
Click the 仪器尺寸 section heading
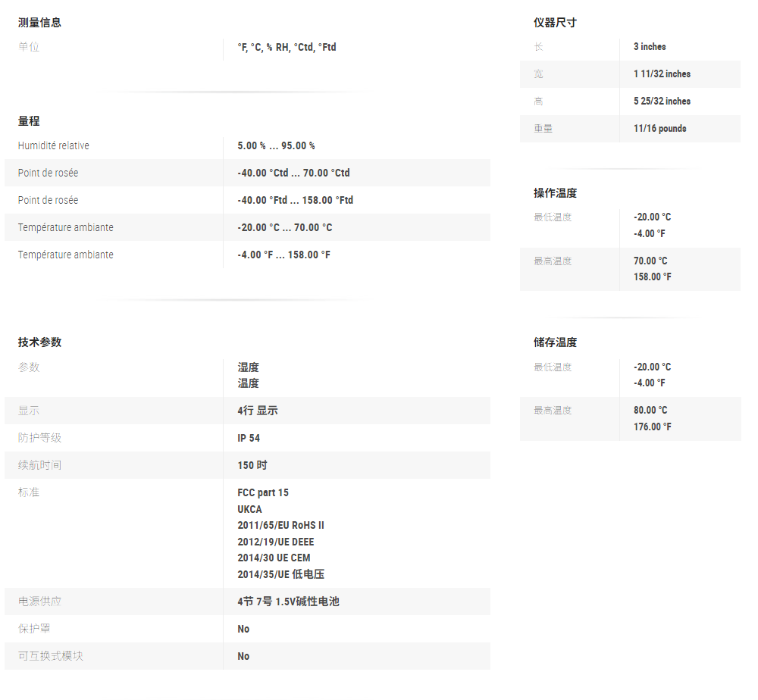click(555, 23)
